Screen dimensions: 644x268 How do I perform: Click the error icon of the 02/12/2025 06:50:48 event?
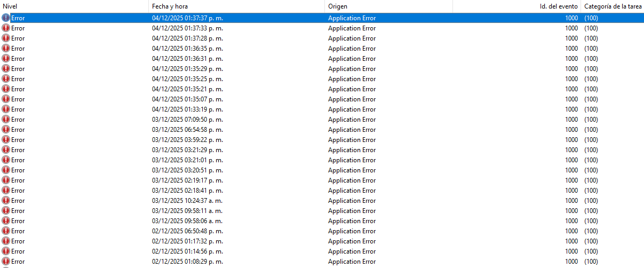6,231
